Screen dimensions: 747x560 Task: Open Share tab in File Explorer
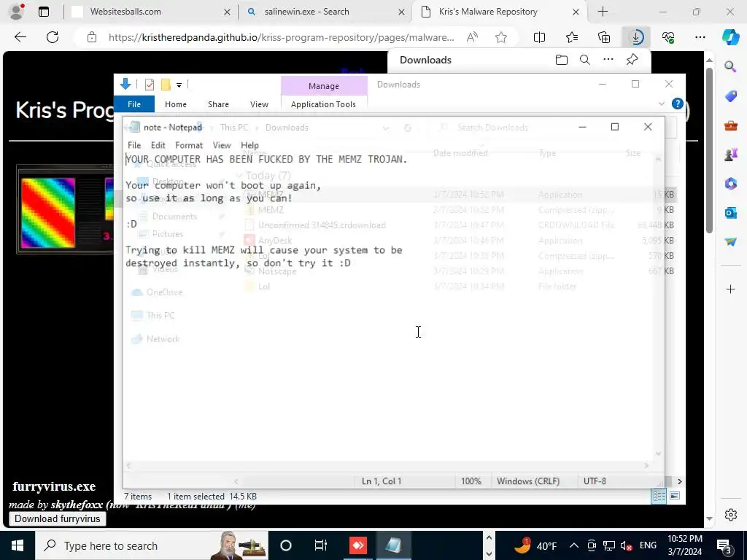pos(218,104)
